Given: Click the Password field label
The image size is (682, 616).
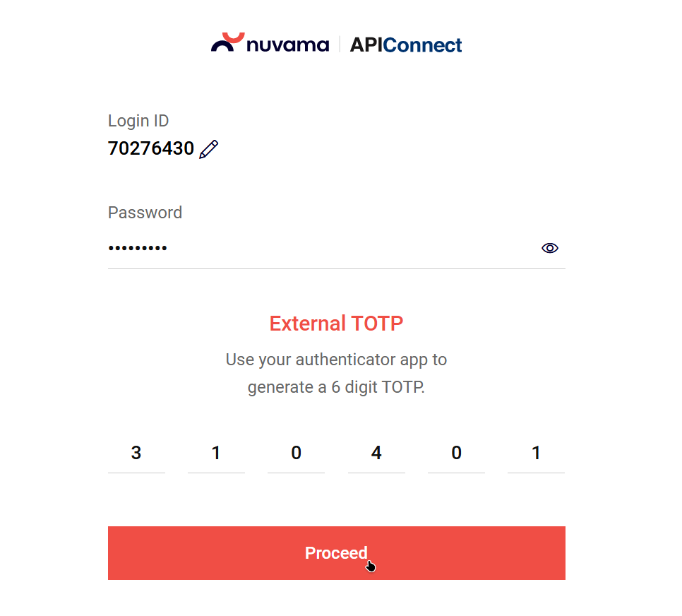Looking at the screenshot, I should 145,213.
